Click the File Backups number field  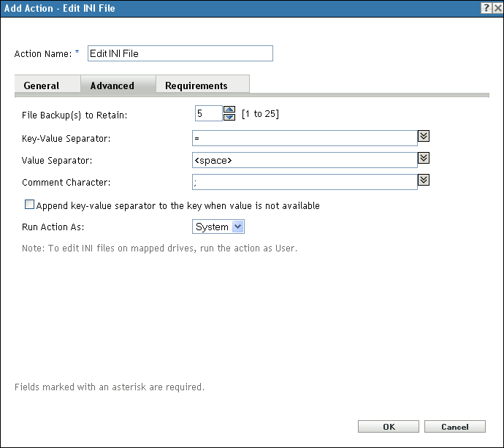pos(209,113)
